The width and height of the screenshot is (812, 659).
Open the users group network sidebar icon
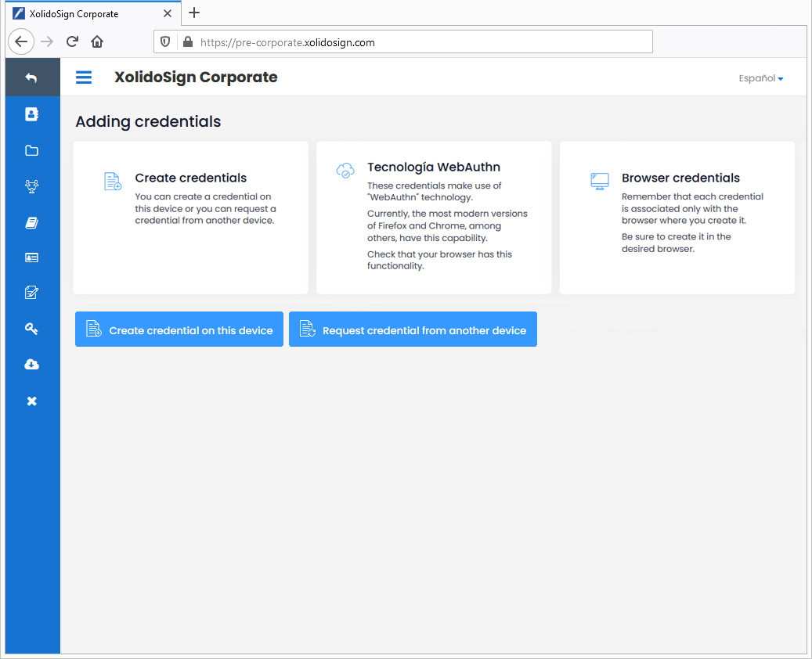(x=31, y=186)
